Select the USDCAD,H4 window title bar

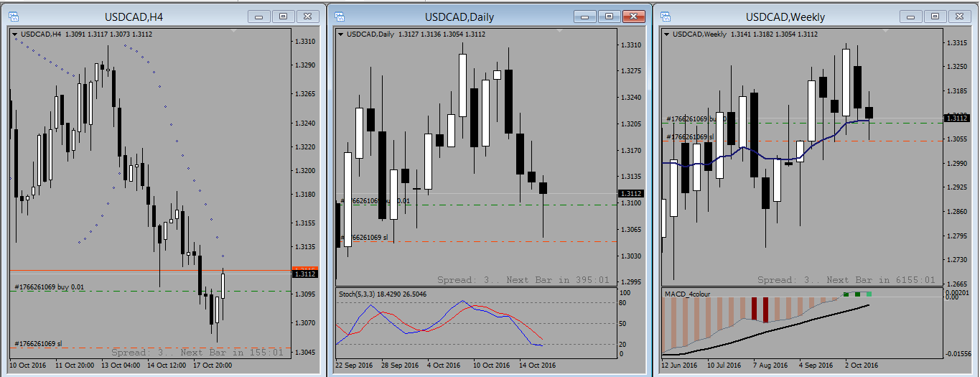pos(164,16)
